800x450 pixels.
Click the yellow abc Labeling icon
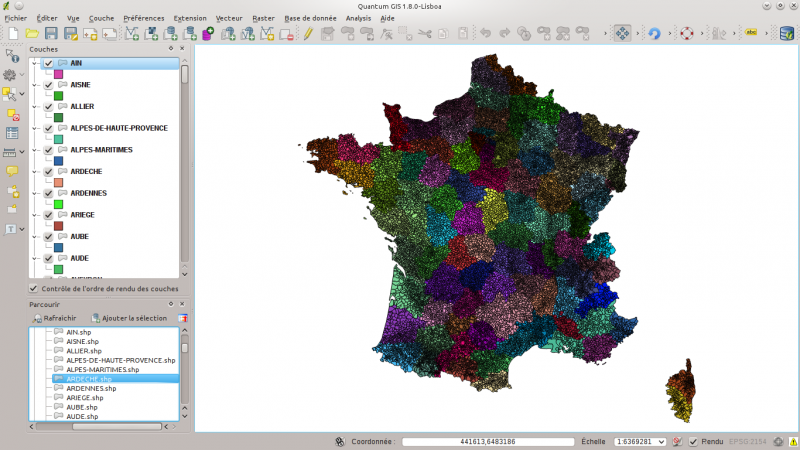[750, 34]
